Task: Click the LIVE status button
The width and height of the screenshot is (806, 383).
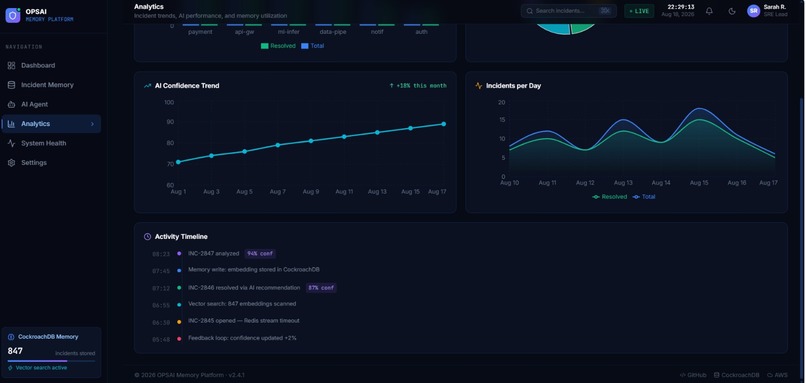Action: 639,11
